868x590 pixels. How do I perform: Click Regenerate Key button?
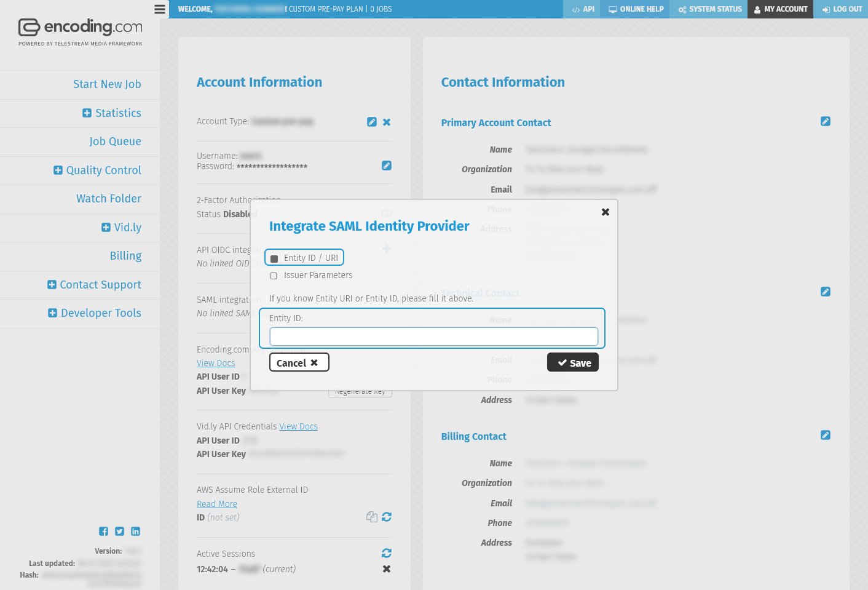(x=360, y=391)
